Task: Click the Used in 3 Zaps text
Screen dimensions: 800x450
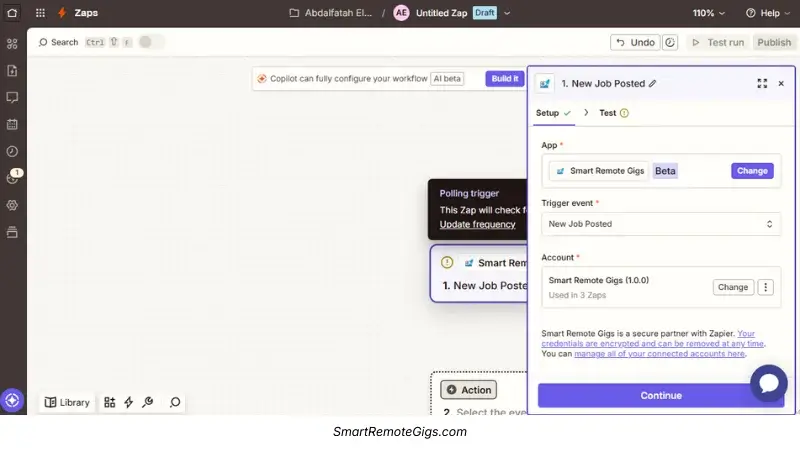Action: pyautogui.click(x=577, y=295)
